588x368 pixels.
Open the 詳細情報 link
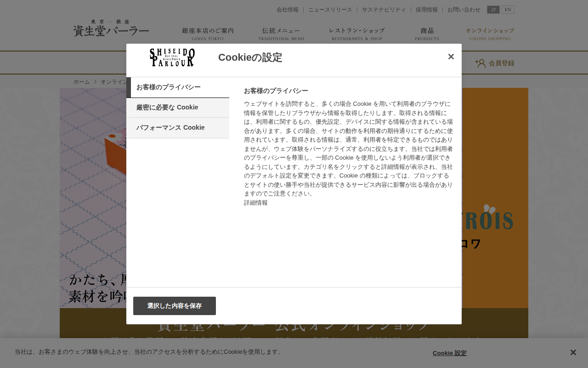255,202
